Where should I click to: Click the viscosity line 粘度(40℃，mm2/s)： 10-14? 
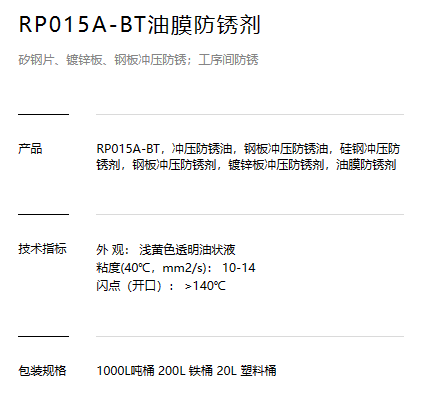click(176, 268)
